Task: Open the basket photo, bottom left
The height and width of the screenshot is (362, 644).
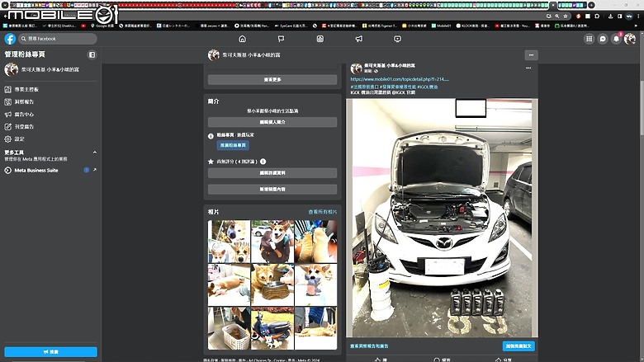Action: [x=229, y=328]
